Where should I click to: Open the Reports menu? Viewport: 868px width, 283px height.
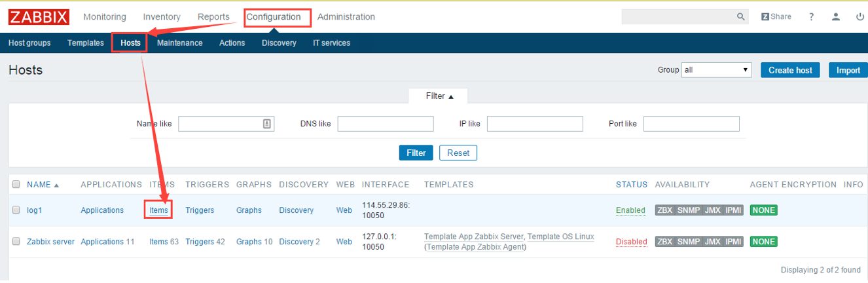(x=213, y=17)
